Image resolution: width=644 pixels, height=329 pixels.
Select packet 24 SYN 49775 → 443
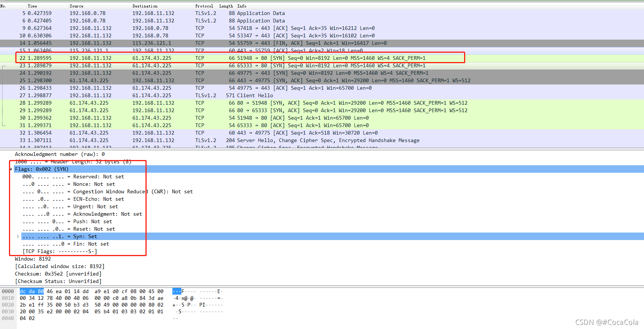[322, 73]
